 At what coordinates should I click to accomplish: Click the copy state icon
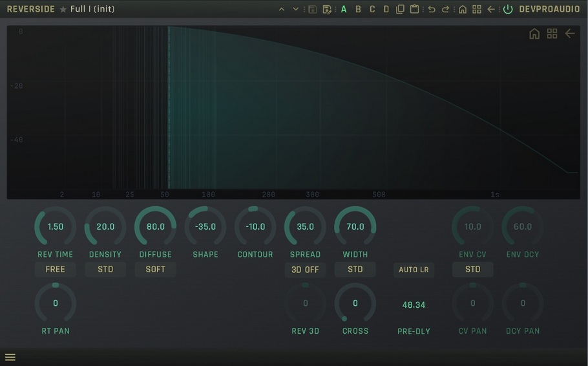[400, 9]
